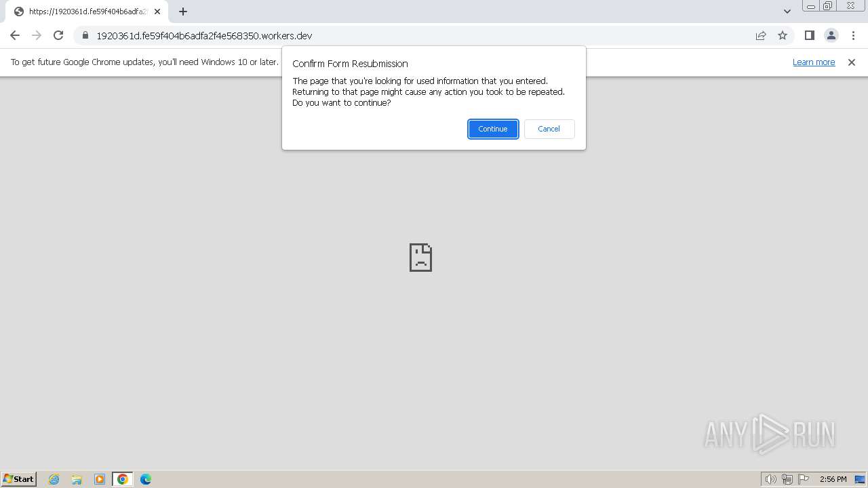
Task: Launch Internet Explorer from taskbar
Action: coord(54,479)
